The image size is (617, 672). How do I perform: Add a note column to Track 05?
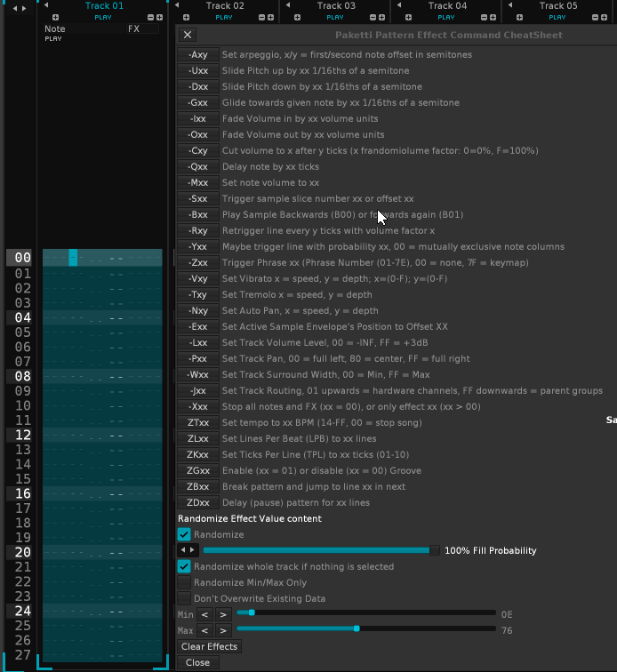pyautogui.click(x=519, y=18)
